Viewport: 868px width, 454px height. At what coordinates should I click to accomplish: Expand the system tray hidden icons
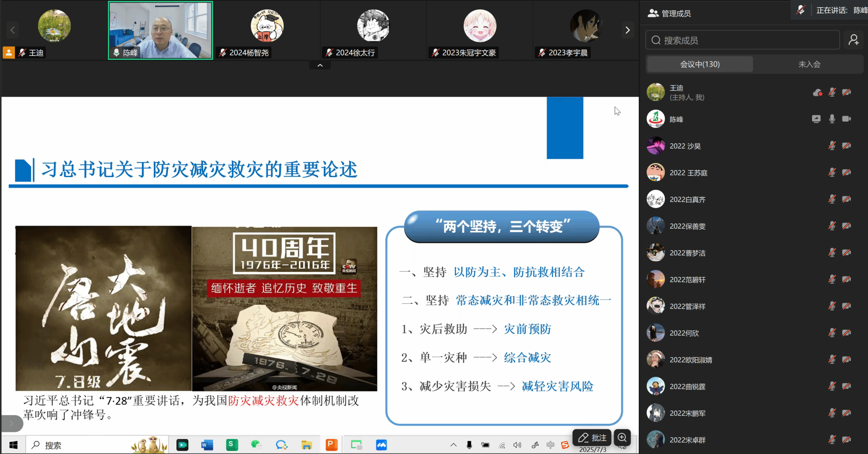click(453, 445)
